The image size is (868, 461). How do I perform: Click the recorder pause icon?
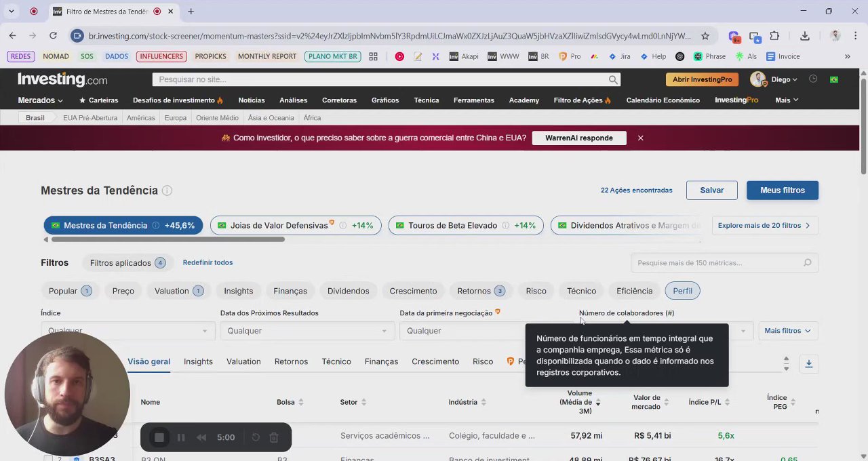tap(181, 437)
